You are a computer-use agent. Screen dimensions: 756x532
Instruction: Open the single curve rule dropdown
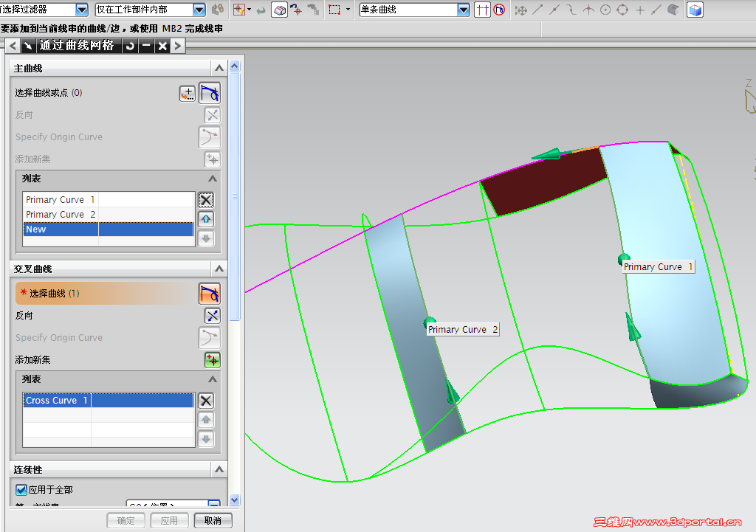click(464, 10)
